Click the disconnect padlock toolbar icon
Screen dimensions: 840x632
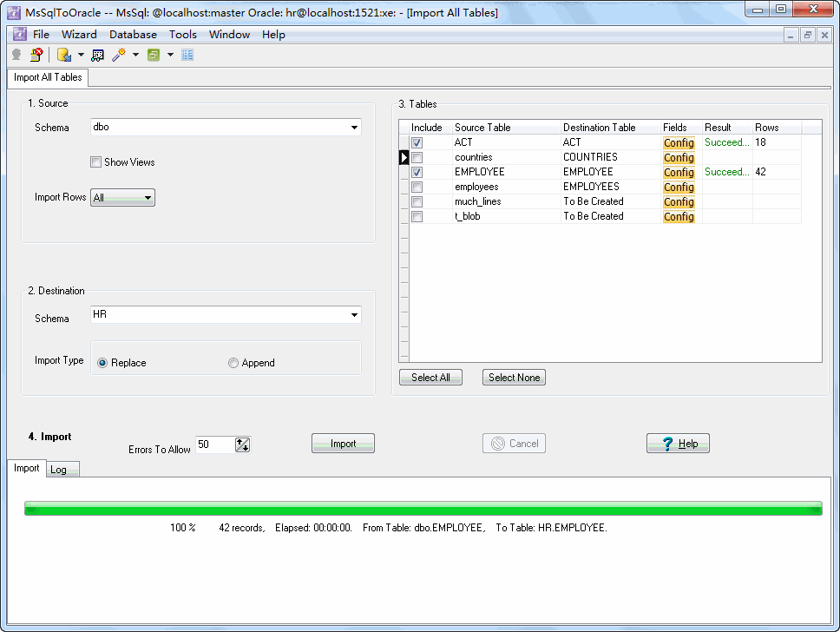[36, 55]
